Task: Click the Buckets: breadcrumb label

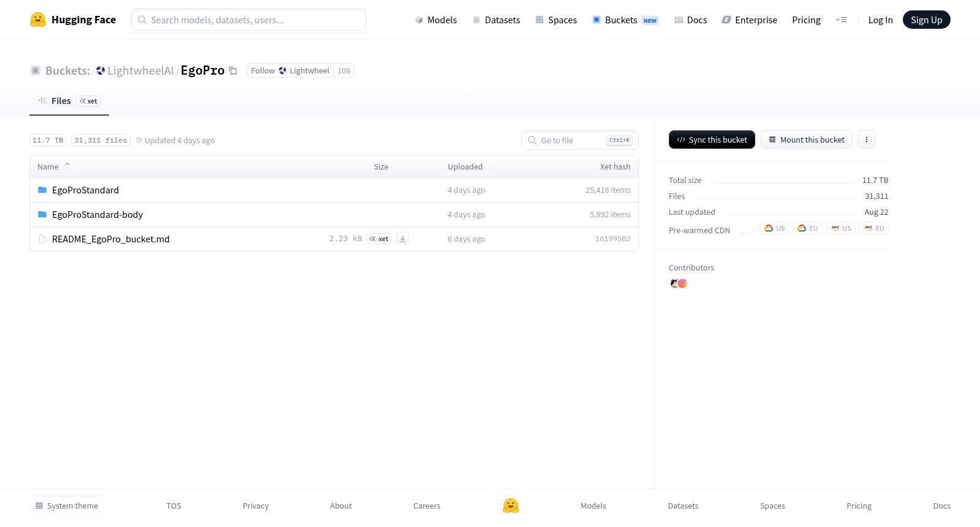Action: (67, 70)
